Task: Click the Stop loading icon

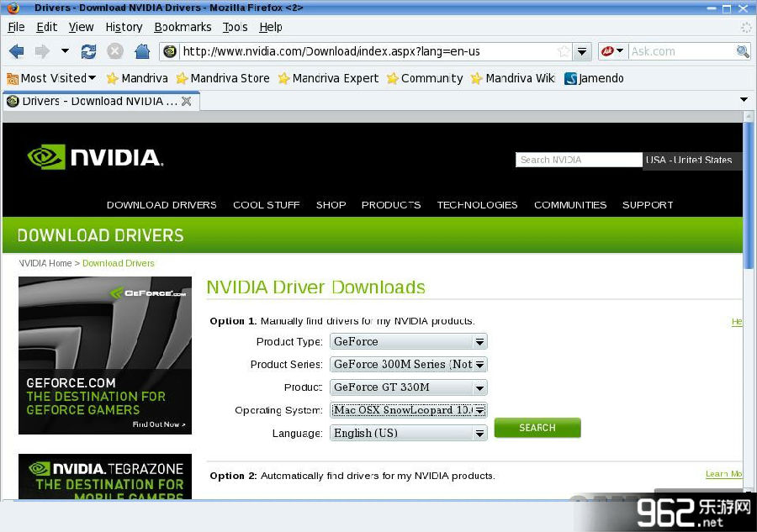Action: click(115, 51)
